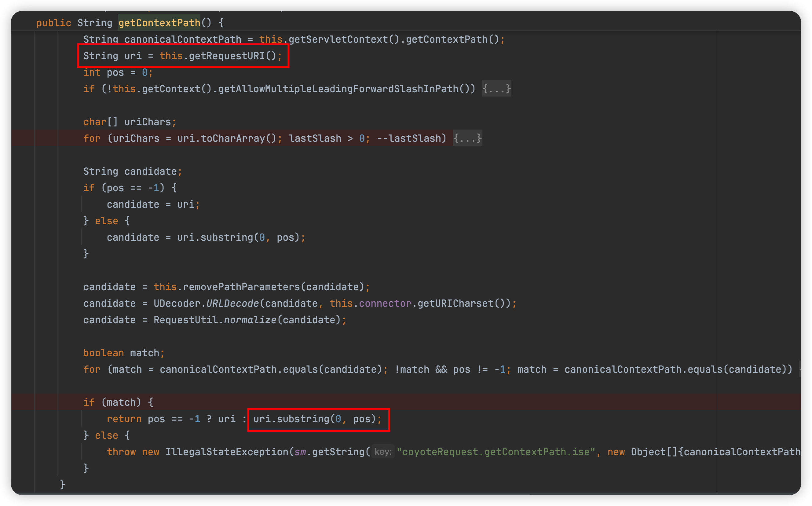Click the IllegalStateException class name

coord(226,452)
